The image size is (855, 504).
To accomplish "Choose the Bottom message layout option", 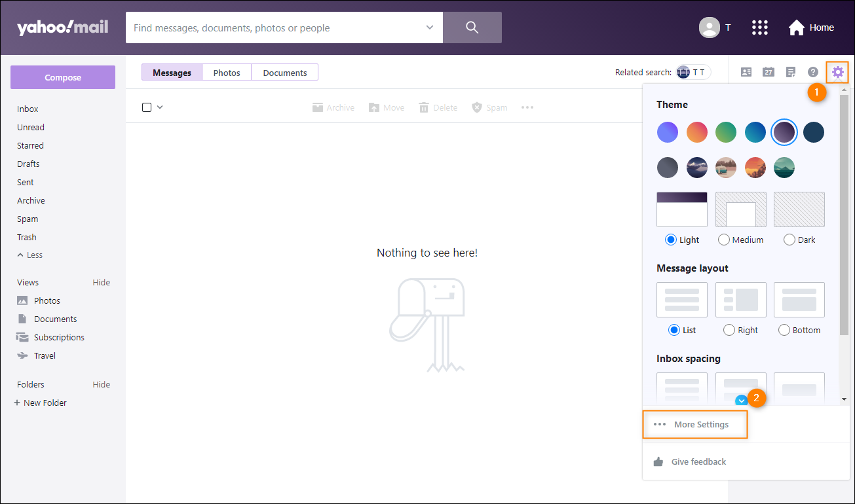I will (x=784, y=330).
